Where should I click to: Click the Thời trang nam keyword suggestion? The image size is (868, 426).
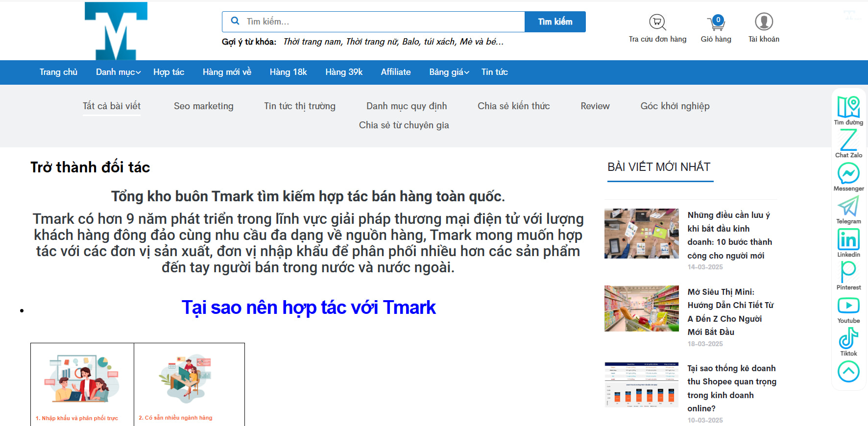click(313, 42)
